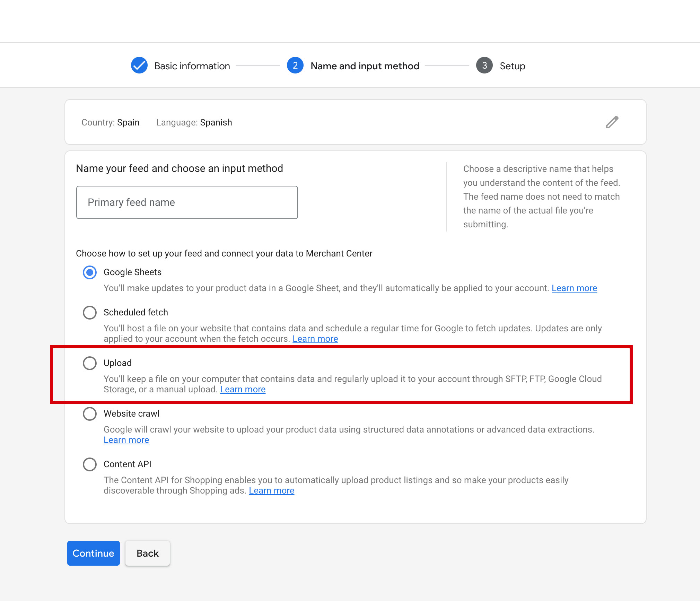Click the step 2 circle icon
Image resolution: width=700 pixels, height=601 pixels.
[295, 66]
